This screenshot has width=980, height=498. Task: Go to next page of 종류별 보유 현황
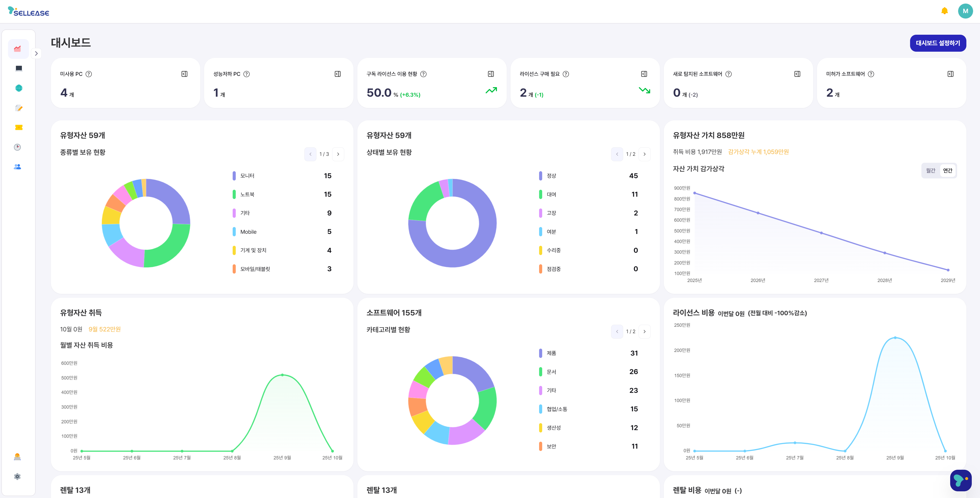(x=338, y=154)
